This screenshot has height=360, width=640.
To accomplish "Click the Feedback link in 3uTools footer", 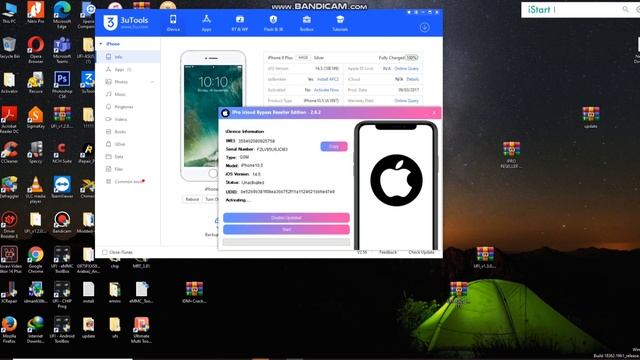I will tap(388, 252).
